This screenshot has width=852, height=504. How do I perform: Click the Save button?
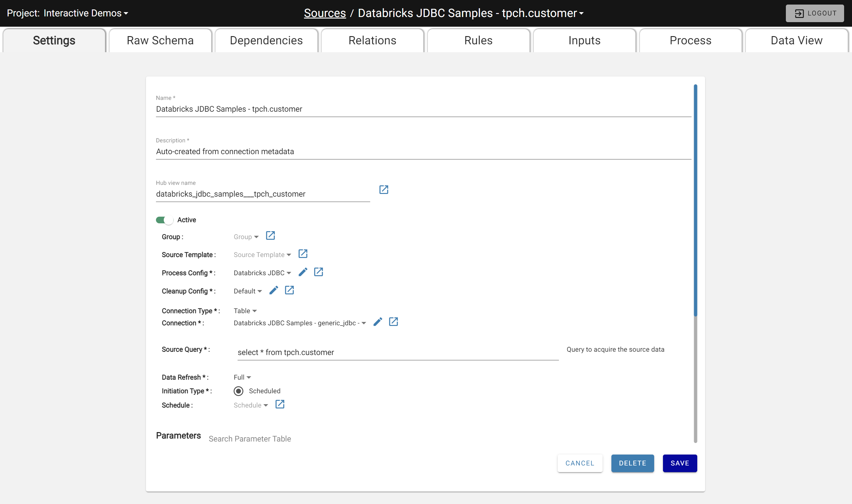679,463
